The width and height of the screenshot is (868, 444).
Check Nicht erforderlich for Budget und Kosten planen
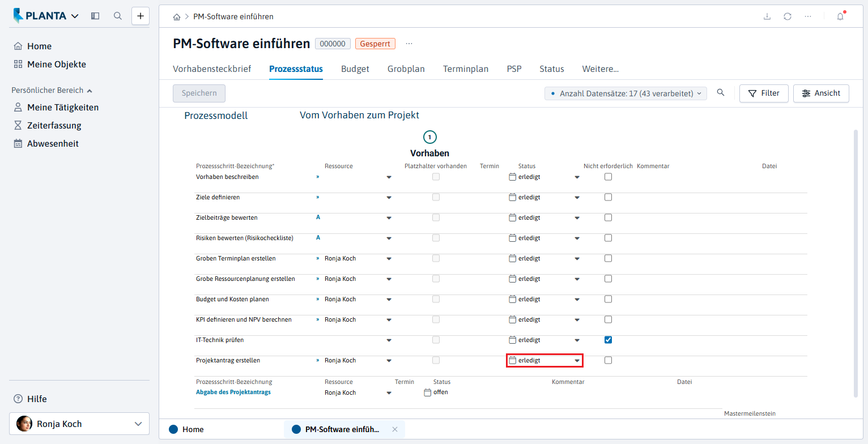click(x=608, y=299)
